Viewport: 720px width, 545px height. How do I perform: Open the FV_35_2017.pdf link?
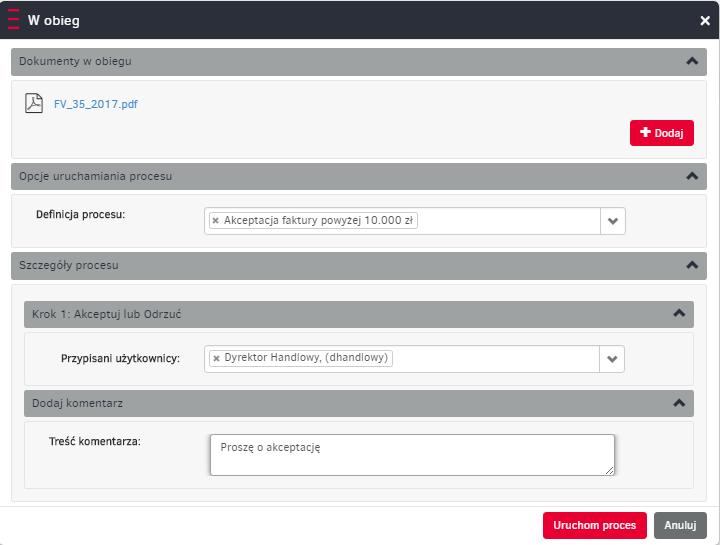(x=96, y=104)
